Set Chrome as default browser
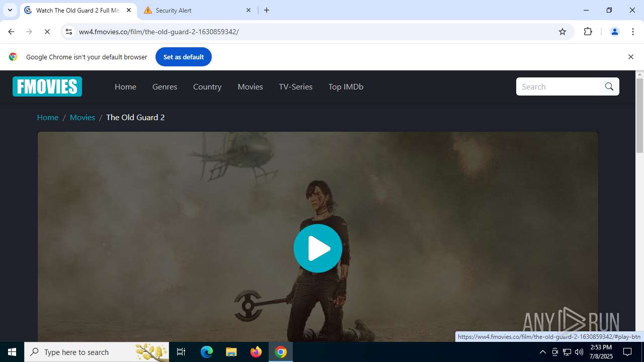The width and height of the screenshot is (644, 362). pos(184,57)
